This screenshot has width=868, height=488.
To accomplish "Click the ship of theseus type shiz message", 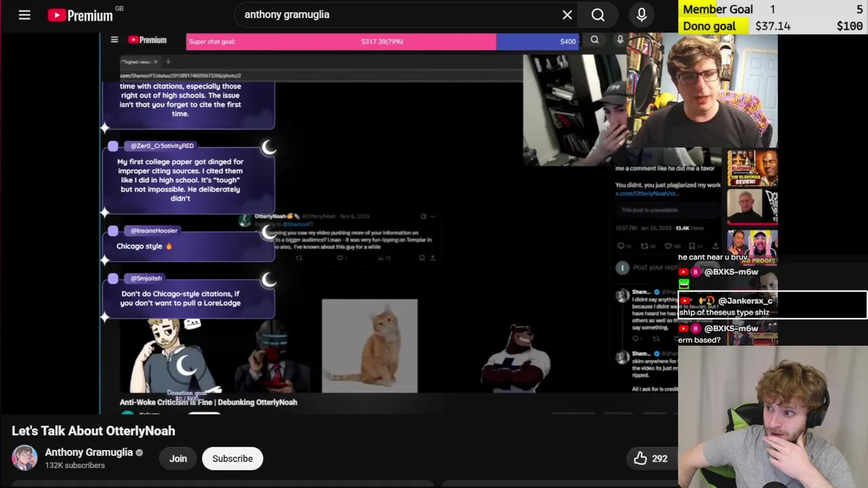I will tap(724, 312).
